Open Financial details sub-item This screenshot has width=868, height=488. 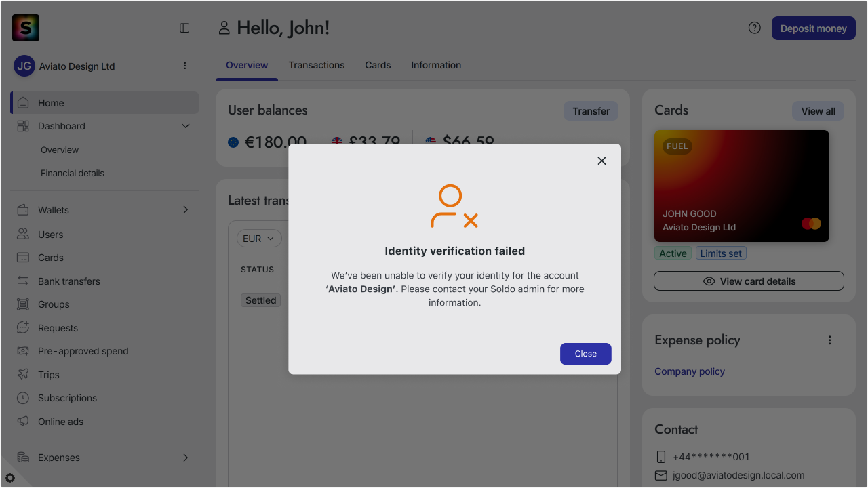pyautogui.click(x=73, y=173)
